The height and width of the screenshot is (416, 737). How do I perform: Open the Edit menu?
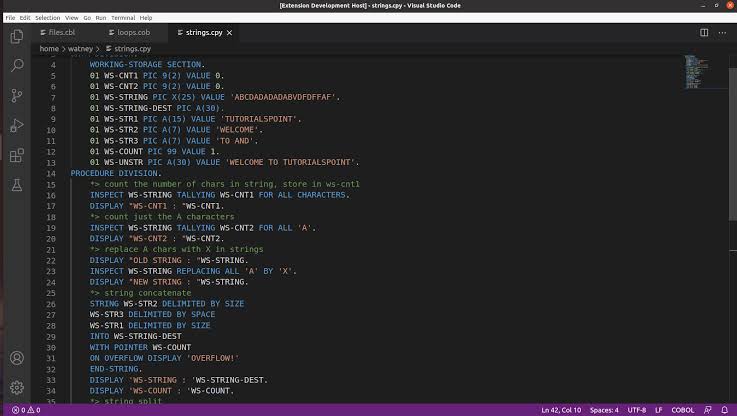click(x=25, y=18)
